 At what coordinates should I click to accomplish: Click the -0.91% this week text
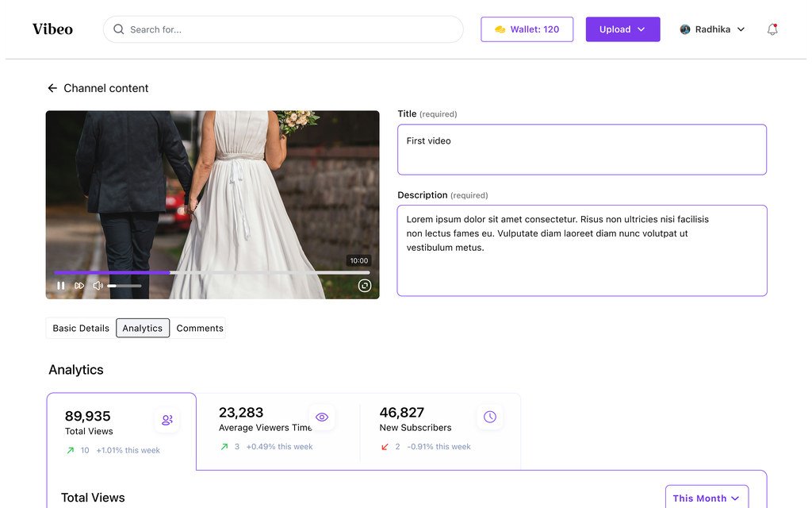click(439, 447)
